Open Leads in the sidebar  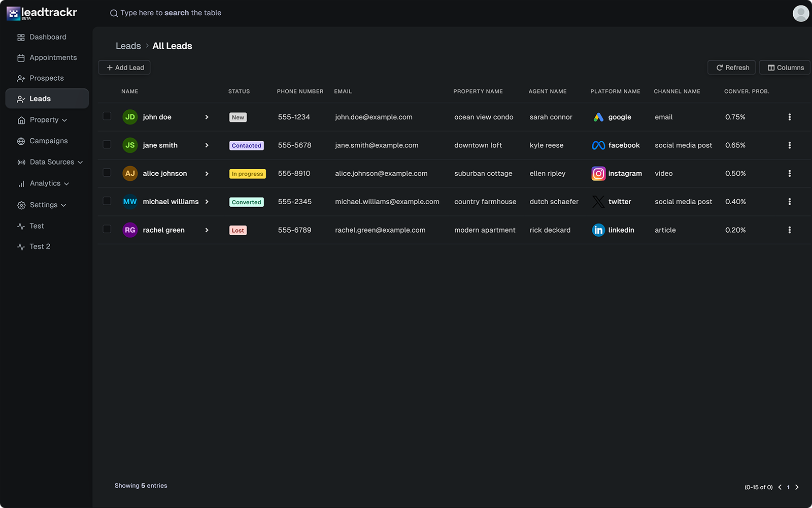point(47,99)
